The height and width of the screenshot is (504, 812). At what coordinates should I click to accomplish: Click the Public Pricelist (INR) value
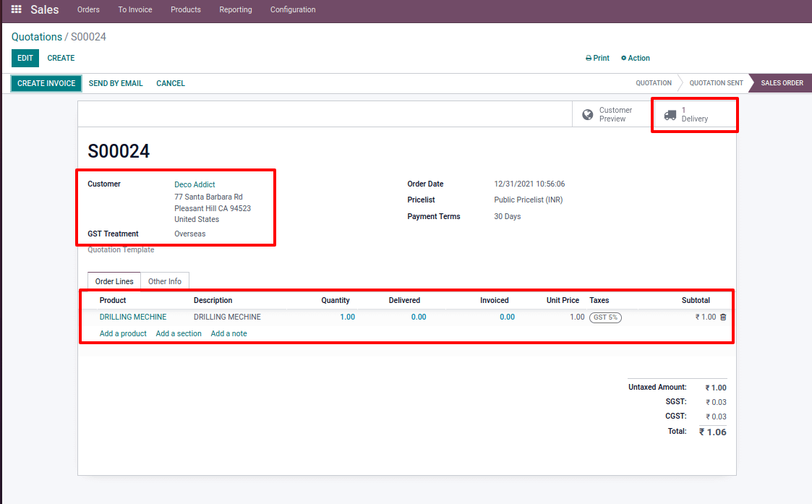529,200
